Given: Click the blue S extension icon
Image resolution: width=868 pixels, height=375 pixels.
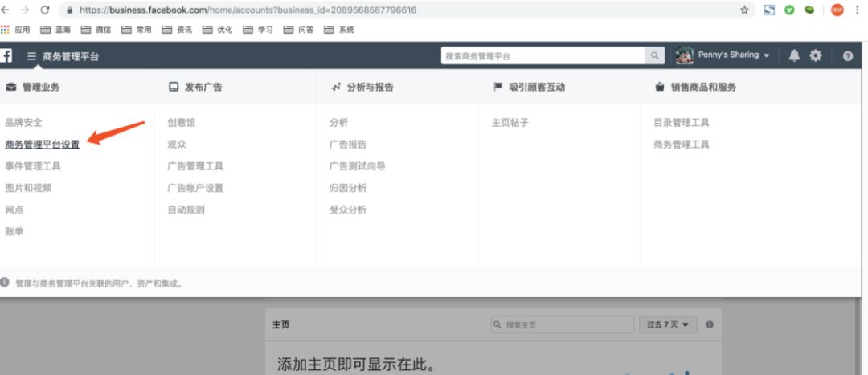Looking at the screenshot, I should click(x=769, y=10).
